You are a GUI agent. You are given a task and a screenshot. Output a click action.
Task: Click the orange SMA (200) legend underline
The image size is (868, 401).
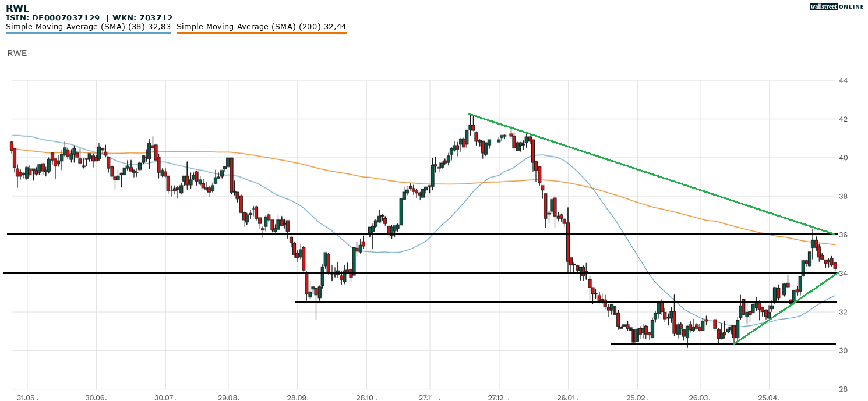pyautogui.click(x=261, y=33)
